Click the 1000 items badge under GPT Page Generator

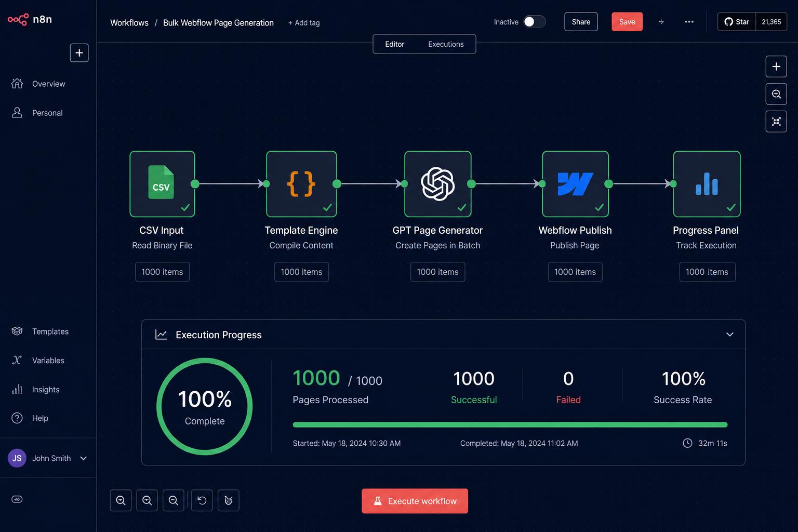click(438, 272)
